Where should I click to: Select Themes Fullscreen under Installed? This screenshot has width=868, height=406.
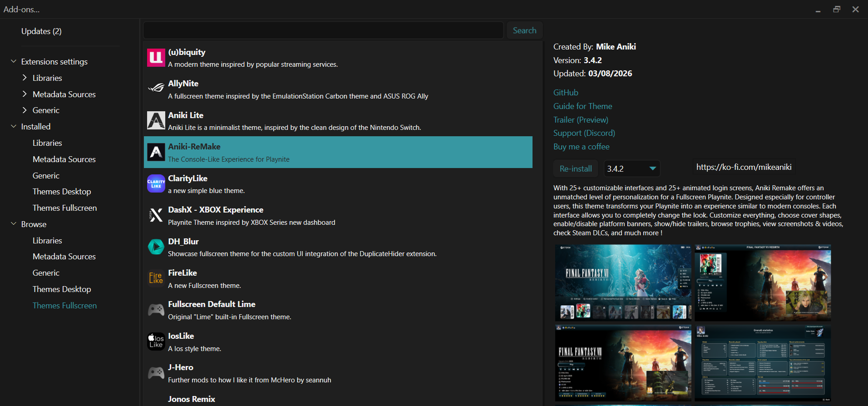coord(64,208)
